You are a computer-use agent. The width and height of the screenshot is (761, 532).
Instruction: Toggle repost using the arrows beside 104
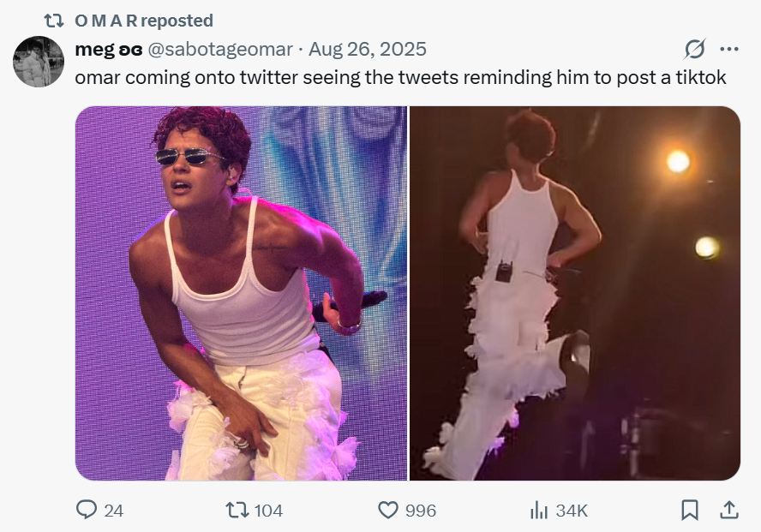click(236, 510)
